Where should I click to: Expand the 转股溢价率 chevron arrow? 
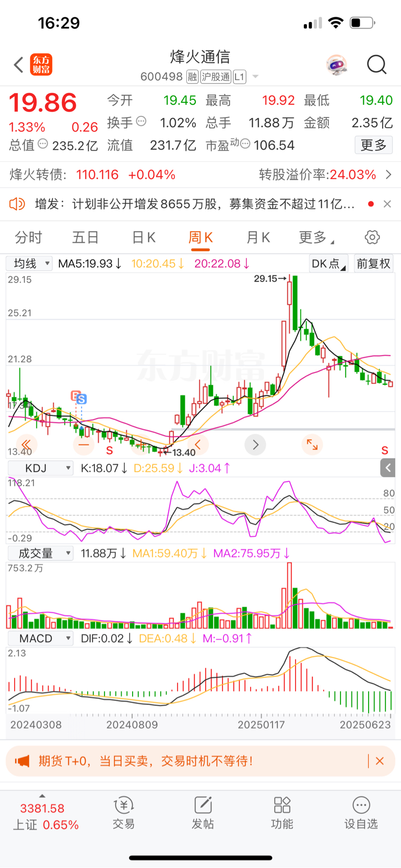point(388,174)
